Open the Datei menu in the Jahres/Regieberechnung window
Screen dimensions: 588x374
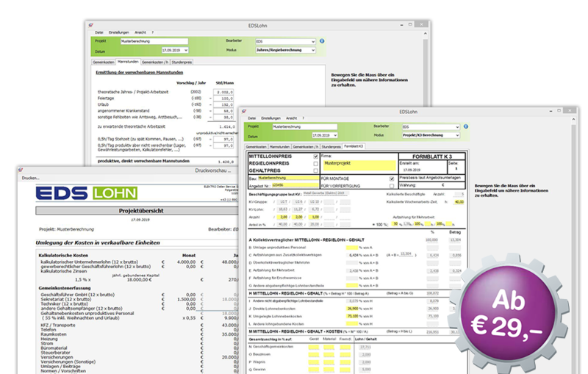point(98,32)
